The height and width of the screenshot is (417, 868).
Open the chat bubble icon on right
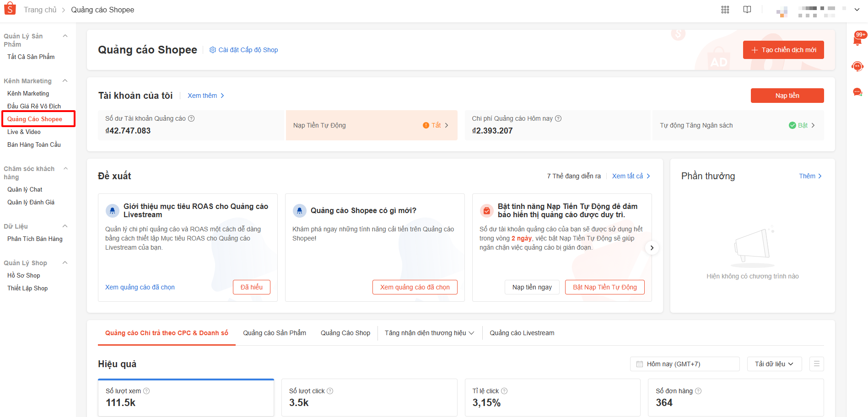(857, 92)
